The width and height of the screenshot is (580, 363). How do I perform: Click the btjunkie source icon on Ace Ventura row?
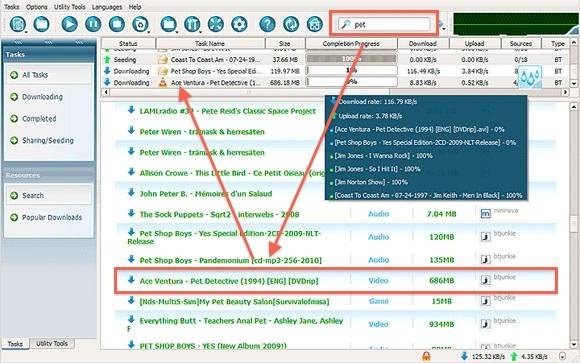(486, 280)
